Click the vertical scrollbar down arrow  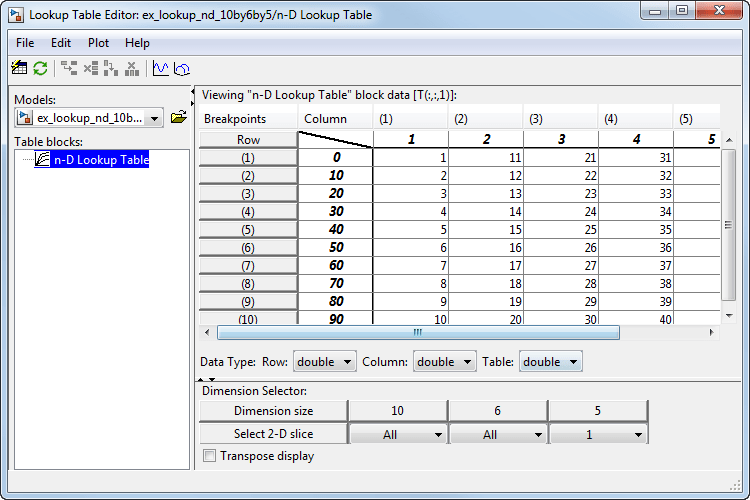coord(729,315)
